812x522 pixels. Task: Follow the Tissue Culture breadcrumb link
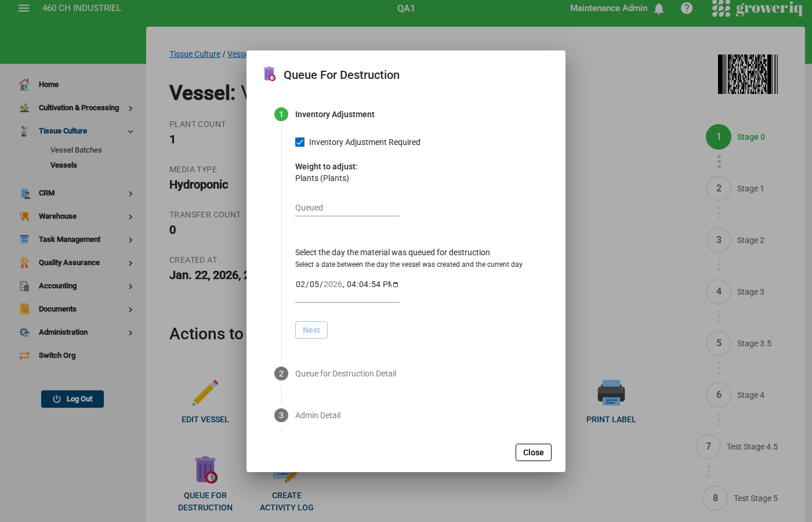point(195,53)
